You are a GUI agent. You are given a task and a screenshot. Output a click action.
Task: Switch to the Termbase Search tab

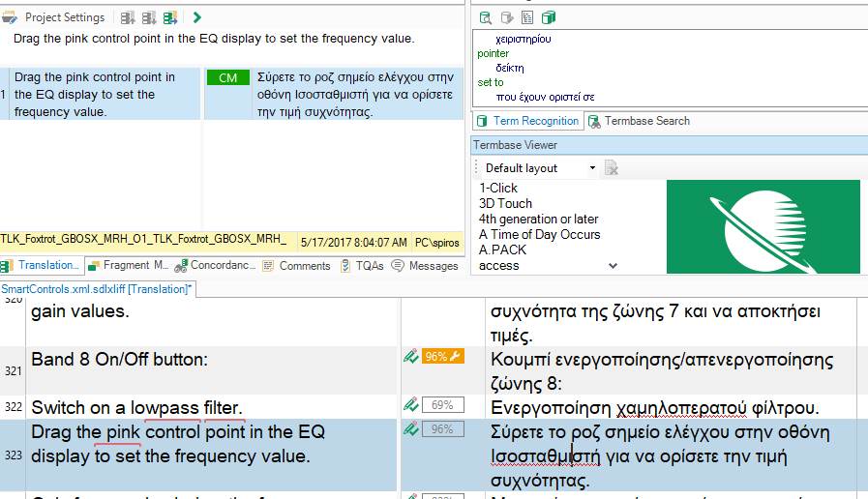coord(640,121)
